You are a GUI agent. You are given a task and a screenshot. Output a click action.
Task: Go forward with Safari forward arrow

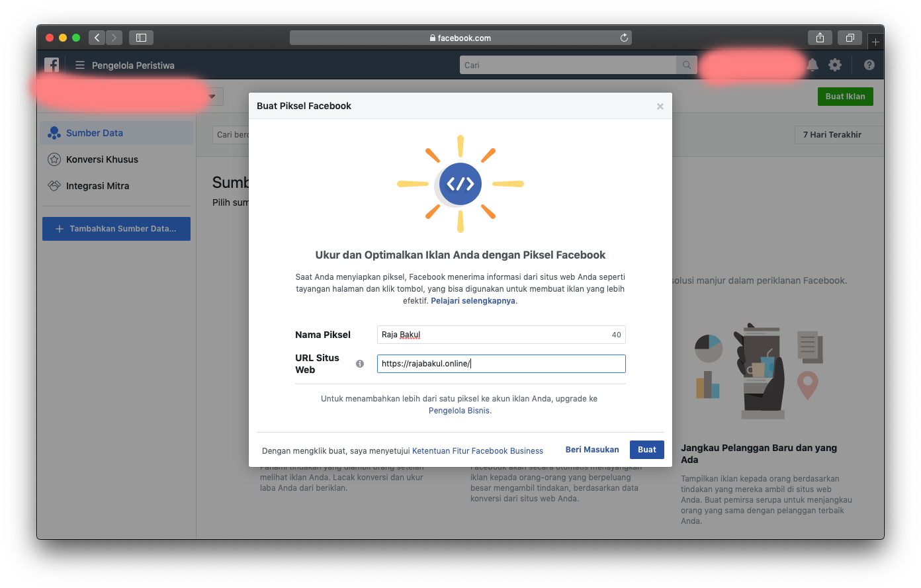[x=114, y=38]
